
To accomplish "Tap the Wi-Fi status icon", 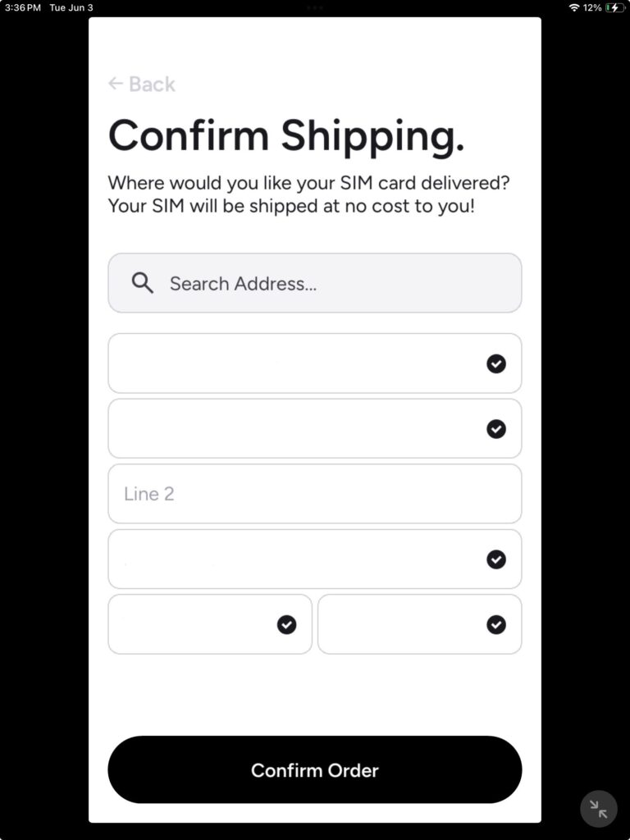I will (573, 7).
